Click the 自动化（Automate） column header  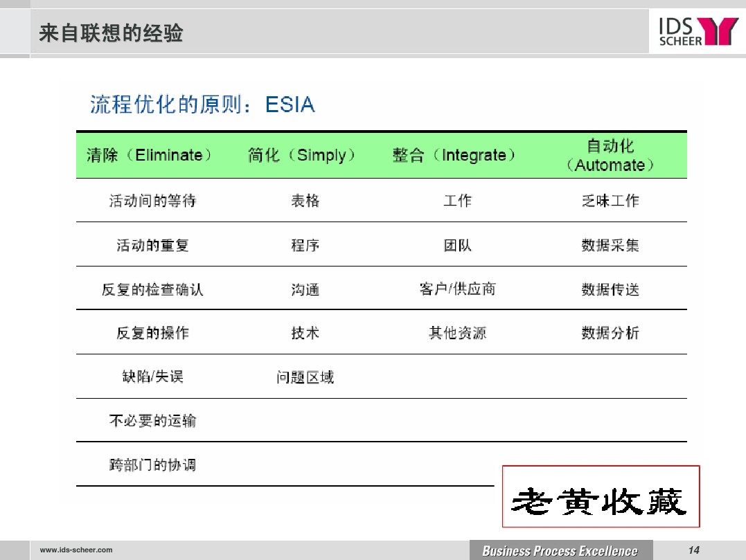point(610,156)
